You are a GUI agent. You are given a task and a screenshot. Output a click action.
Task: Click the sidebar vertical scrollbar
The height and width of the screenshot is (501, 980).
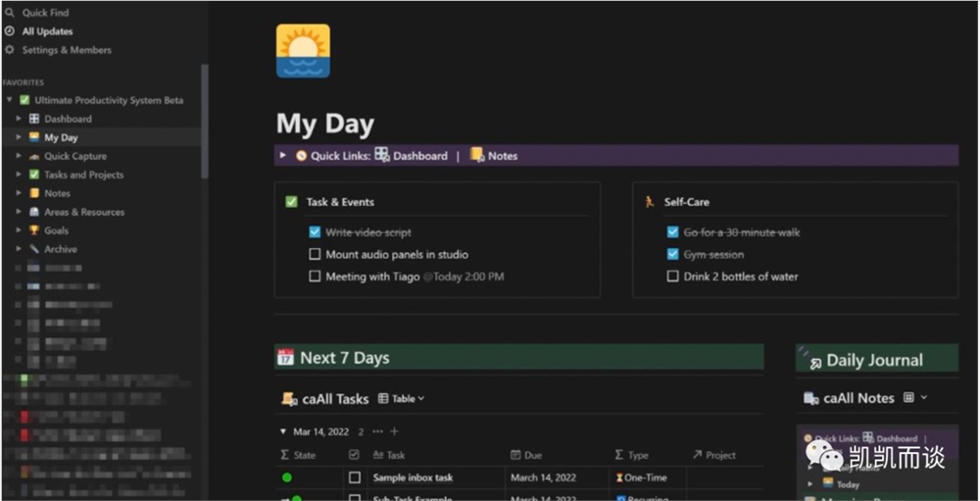tap(205, 122)
